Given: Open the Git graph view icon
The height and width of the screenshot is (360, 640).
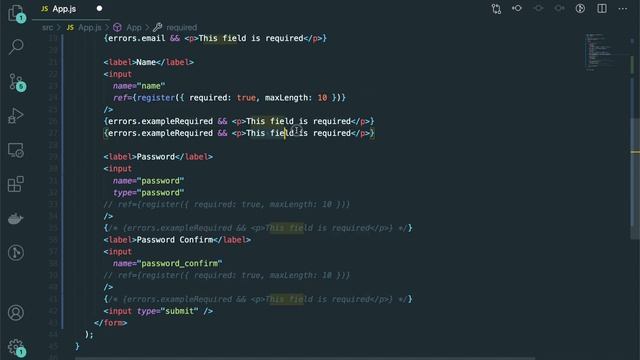Looking at the screenshot, I should tap(16, 253).
